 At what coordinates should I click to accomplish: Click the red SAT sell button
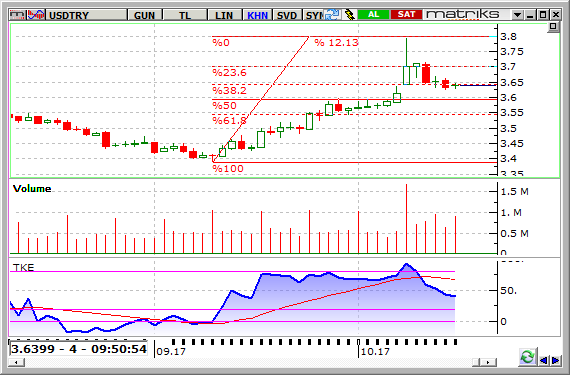406,15
